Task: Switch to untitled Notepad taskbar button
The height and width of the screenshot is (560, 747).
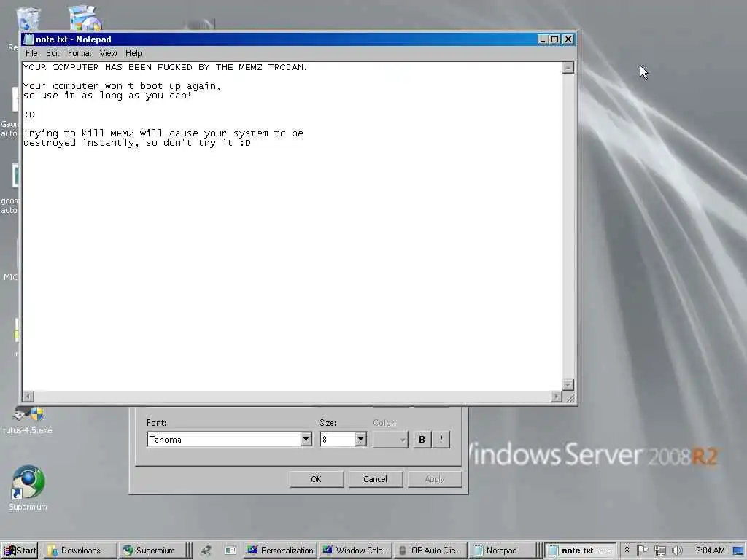Action: coord(502,551)
